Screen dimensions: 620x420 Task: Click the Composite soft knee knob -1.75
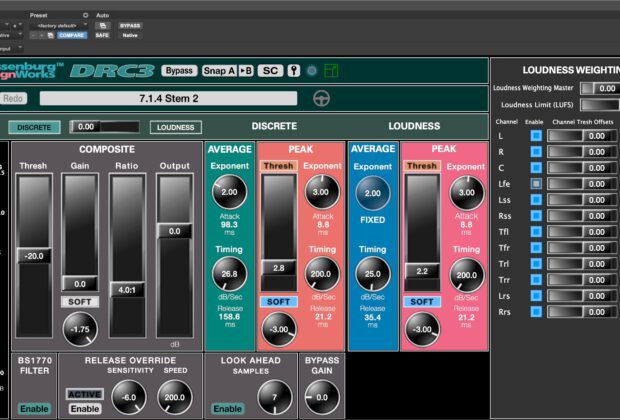80,329
